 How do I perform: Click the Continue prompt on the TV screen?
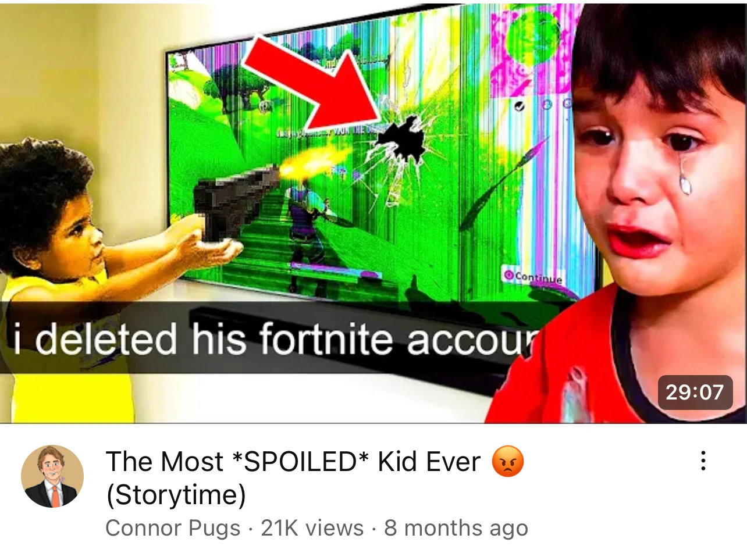[x=533, y=277]
